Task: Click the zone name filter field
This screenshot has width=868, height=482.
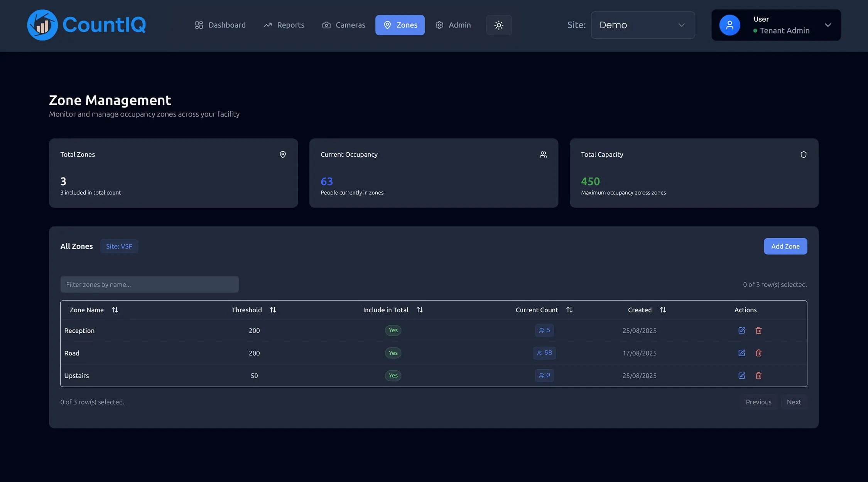Action: (x=149, y=284)
